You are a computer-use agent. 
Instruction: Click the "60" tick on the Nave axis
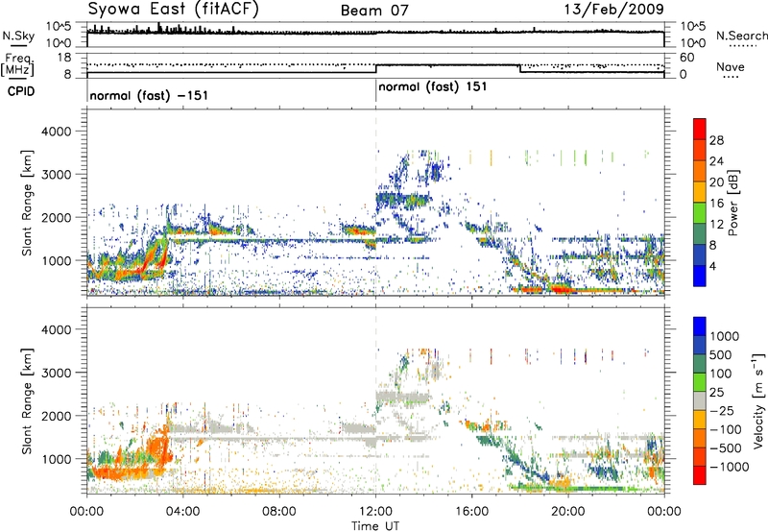(x=686, y=58)
